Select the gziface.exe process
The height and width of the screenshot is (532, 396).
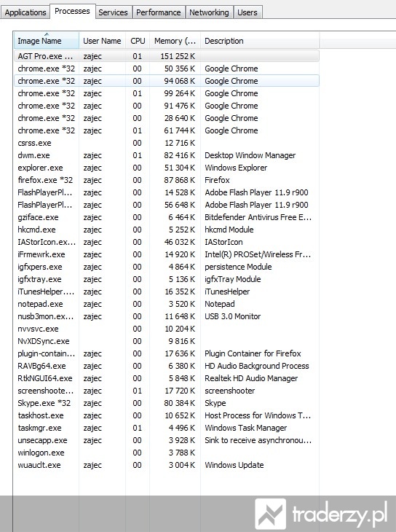coord(167,217)
